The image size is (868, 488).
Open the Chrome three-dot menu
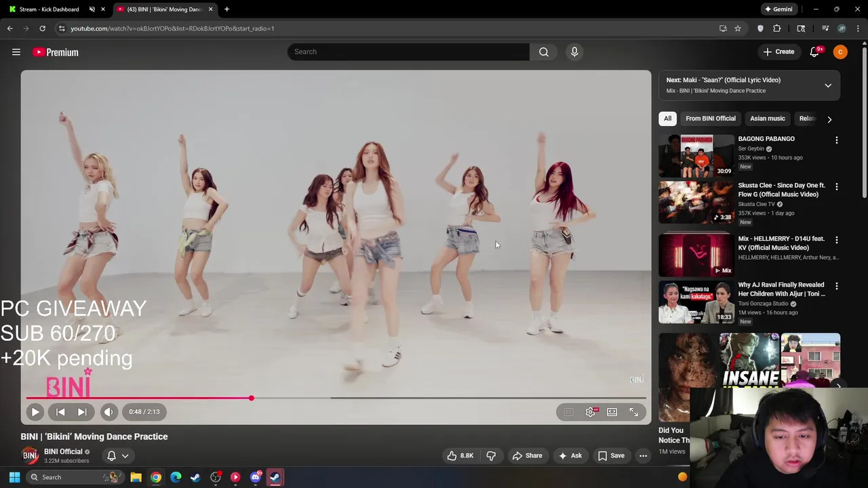click(x=858, y=28)
